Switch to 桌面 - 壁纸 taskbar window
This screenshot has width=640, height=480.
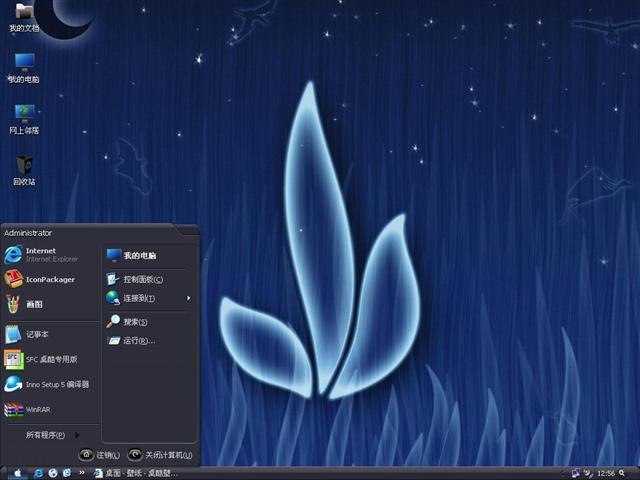click(x=136, y=473)
